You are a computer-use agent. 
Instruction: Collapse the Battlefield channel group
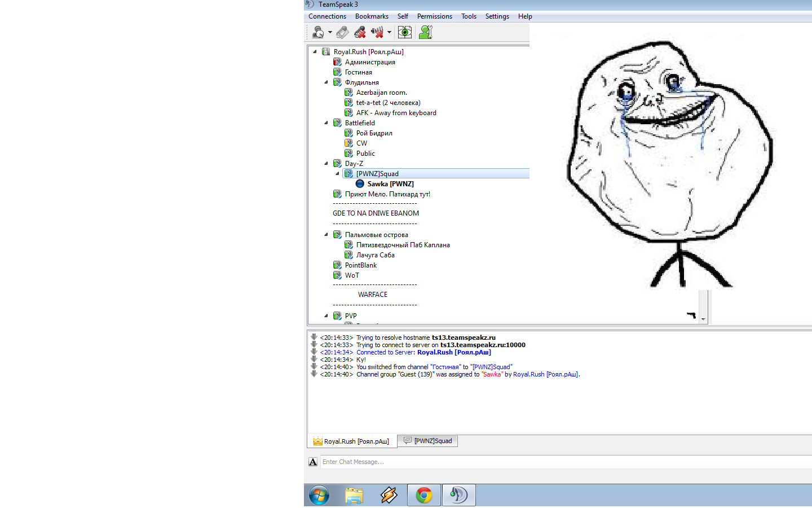(x=326, y=122)
